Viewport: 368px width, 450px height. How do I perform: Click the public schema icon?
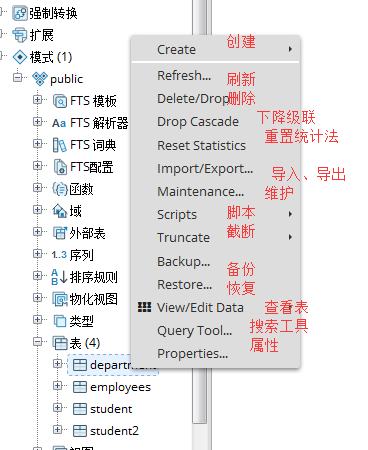coord(40,79)
